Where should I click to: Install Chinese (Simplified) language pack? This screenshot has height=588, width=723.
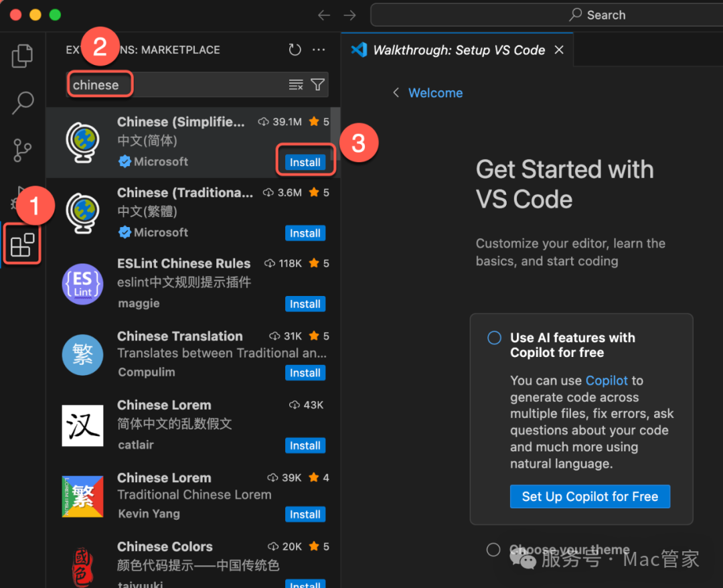click(x=305, y=163)
